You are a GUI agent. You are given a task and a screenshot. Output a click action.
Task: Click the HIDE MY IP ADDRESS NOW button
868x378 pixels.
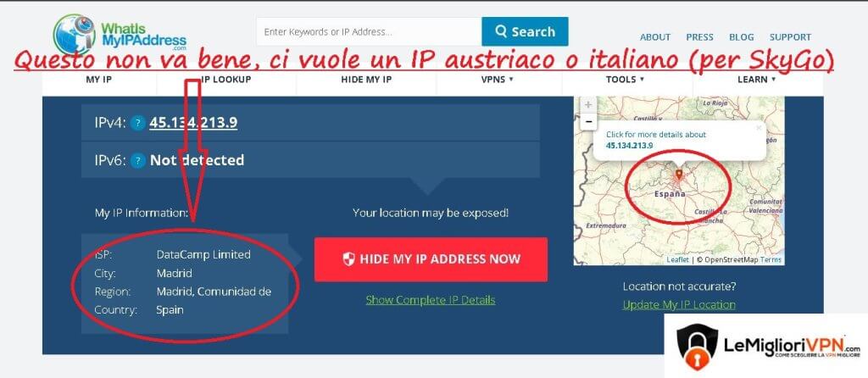click(x=431, y=259)
